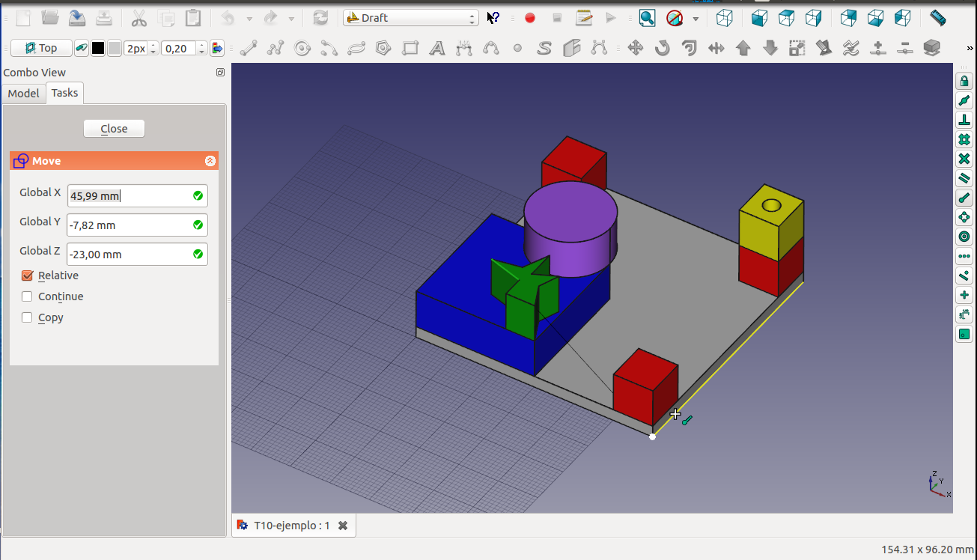Select the Draft Rotate tool
This screenshot has width=977, height=560.
pyautogui.click(x=662, y=49)
